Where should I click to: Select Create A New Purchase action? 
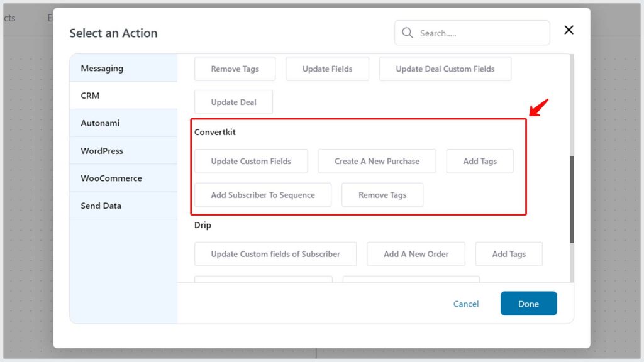tap(377, 162)
